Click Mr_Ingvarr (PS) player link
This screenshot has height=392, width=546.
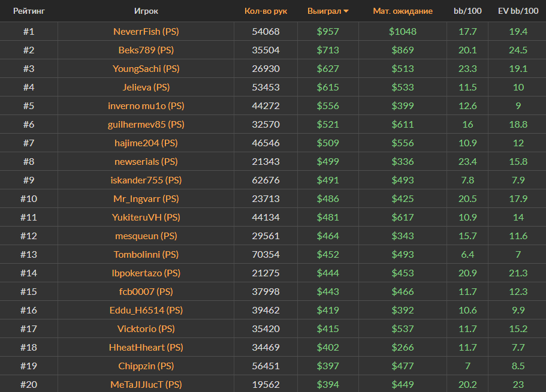pyautogui.click(x=146, y=198)
